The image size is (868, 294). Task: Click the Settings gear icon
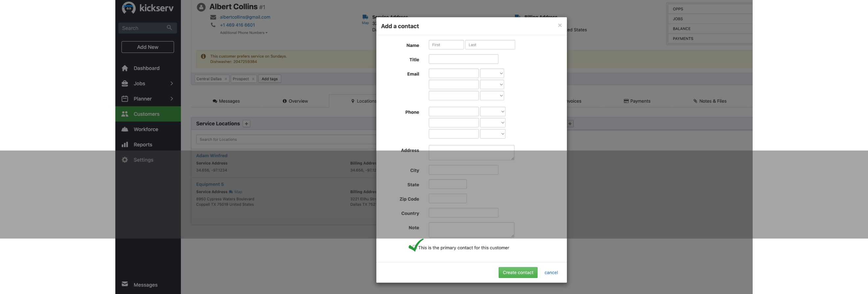pyautogui.click(x=125, y=160)
